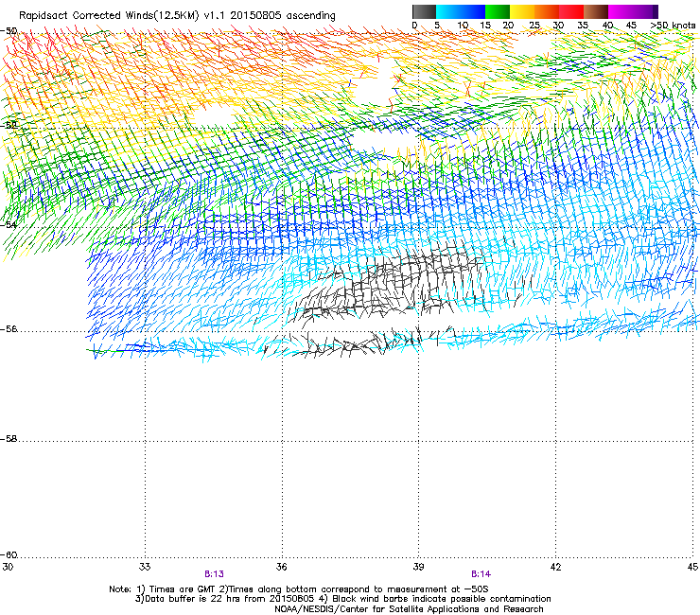
Task: Click longitude axis label 36
Action: 282,567
